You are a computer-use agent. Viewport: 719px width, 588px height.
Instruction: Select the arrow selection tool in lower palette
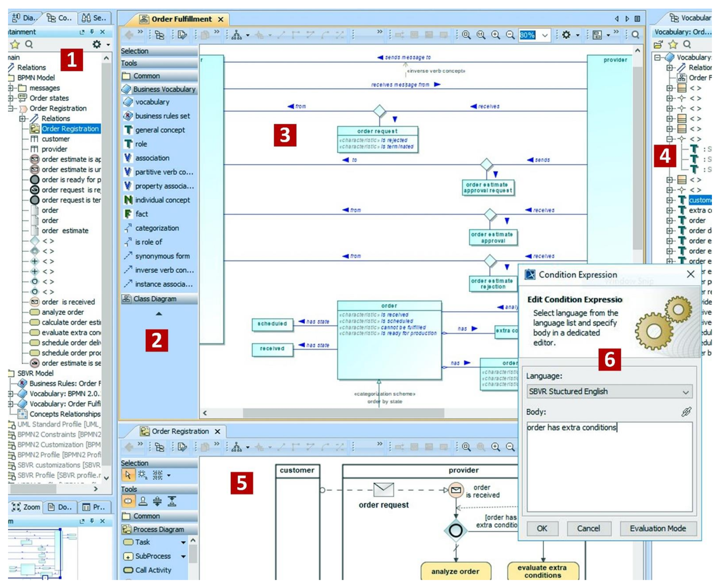(128, 475)
